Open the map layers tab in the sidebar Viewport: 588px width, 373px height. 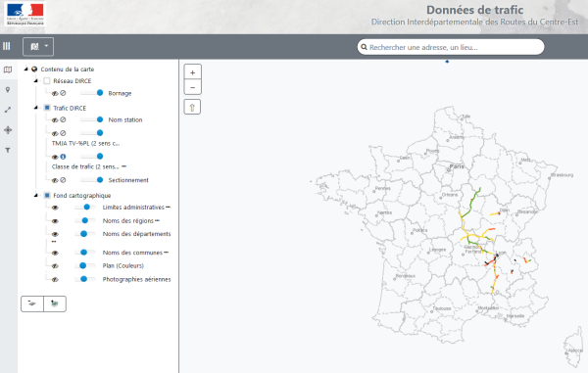(x=8, y=70)
